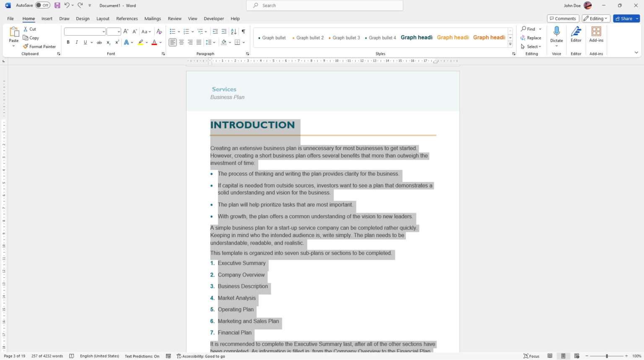Viewport: 644px width, 360px height.
Task: Apply strikethrough formatting
Action: [x=99, y=42]
